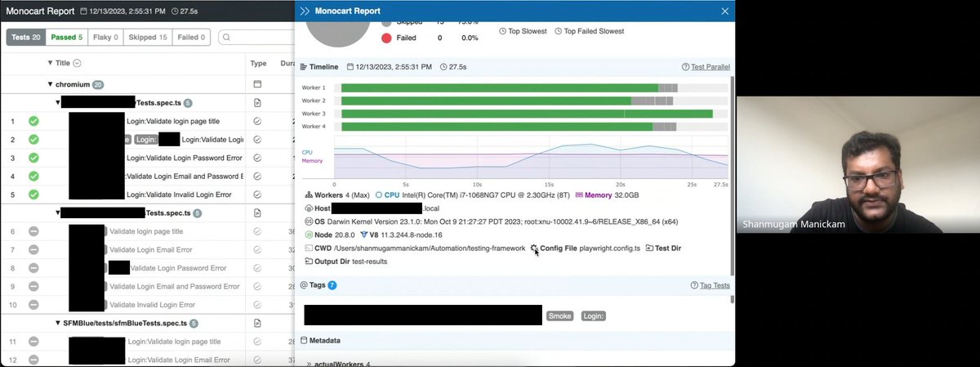The image size is (980, 367).
Task: Click the Output Dir folder icon
Action: tap(309, 262)
